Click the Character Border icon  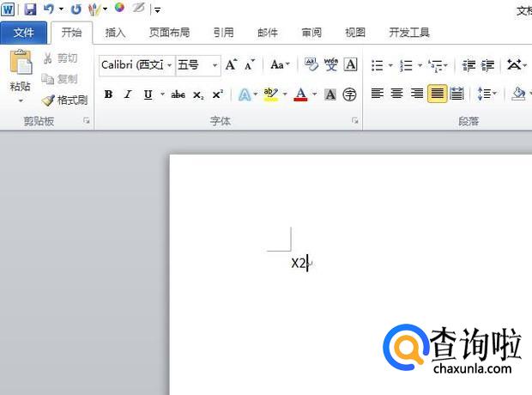(350, 64)
